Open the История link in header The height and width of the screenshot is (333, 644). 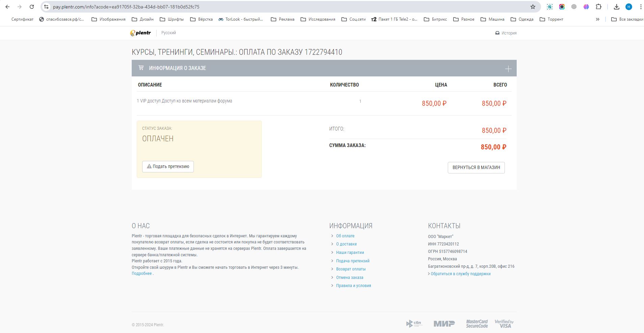click(506, 33)
